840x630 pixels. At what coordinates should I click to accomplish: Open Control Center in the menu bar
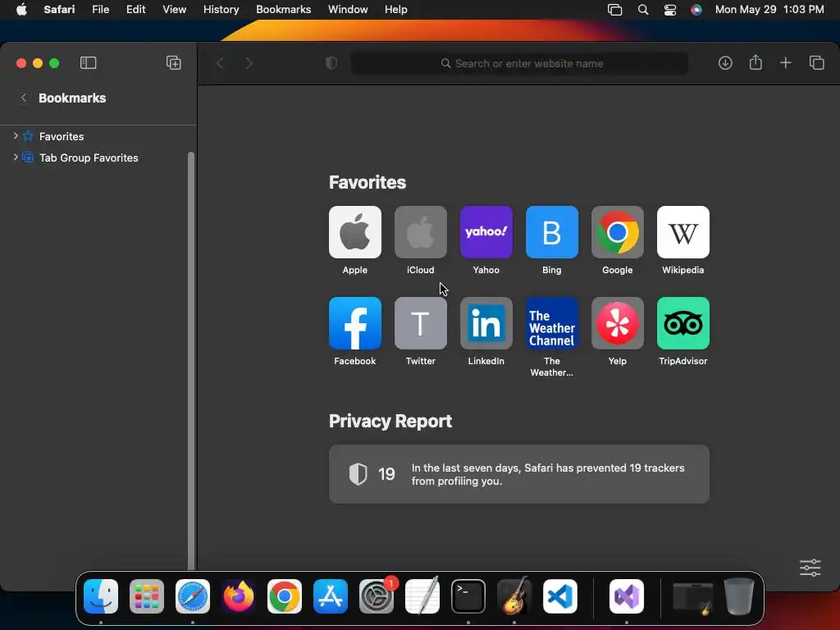[x=669, y=10]
